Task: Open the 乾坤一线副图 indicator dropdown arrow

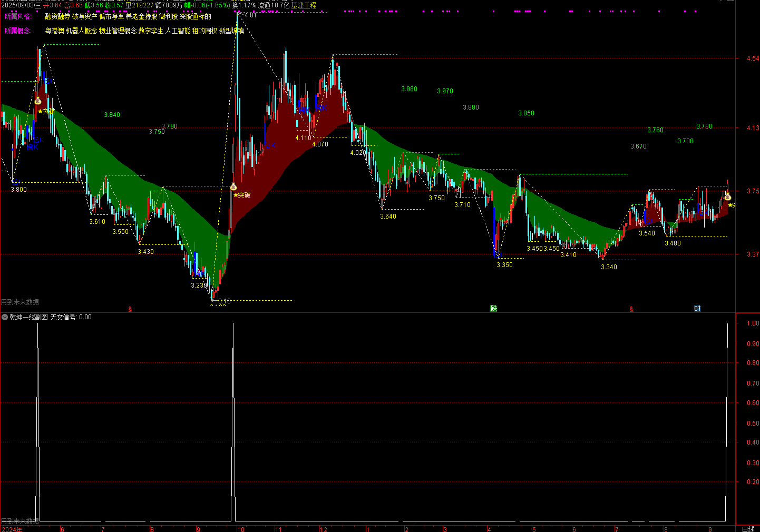Action: click(x=5, y=317)
